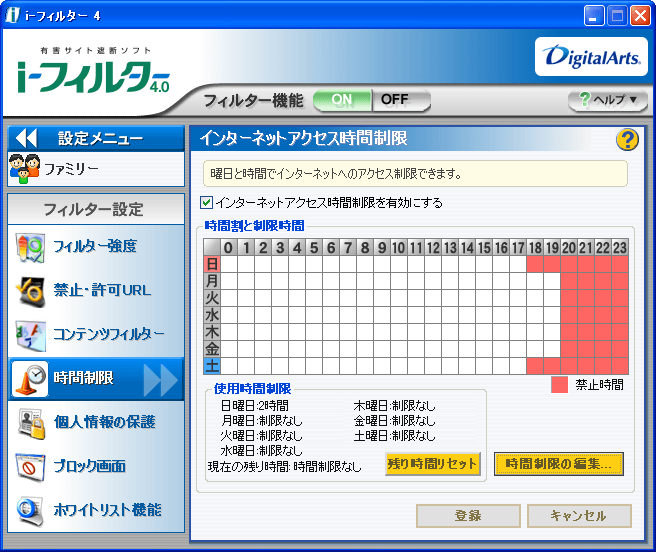Click the 個人情報の保護 padlock icon

31,424
